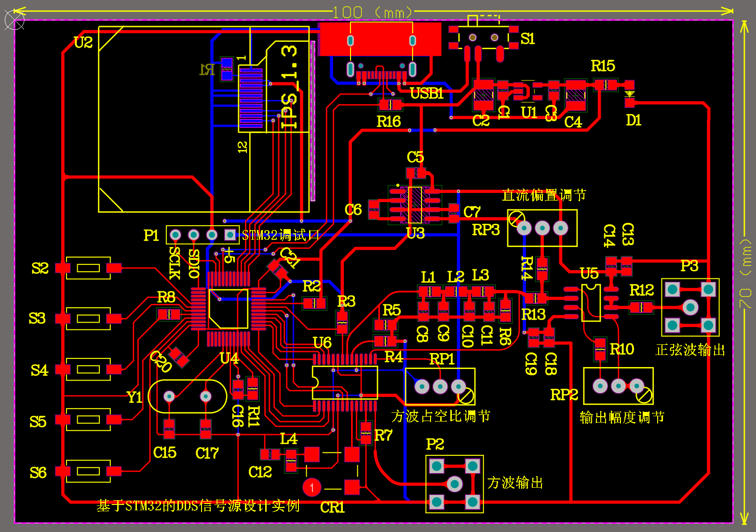Select the R7 resistor label
The width and height of the screenshot is (756, 532).
click(383, 436)
